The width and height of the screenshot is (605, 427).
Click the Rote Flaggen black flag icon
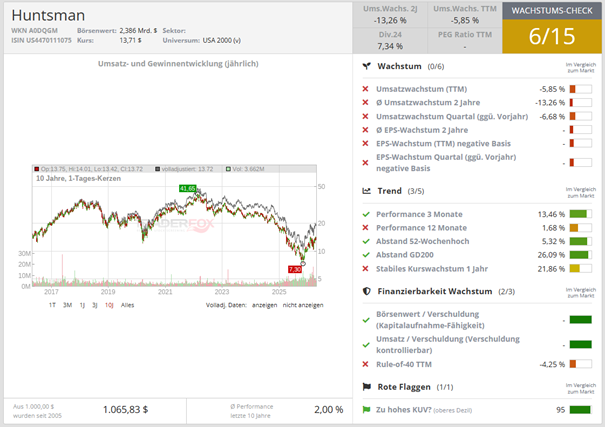(367, 386)
